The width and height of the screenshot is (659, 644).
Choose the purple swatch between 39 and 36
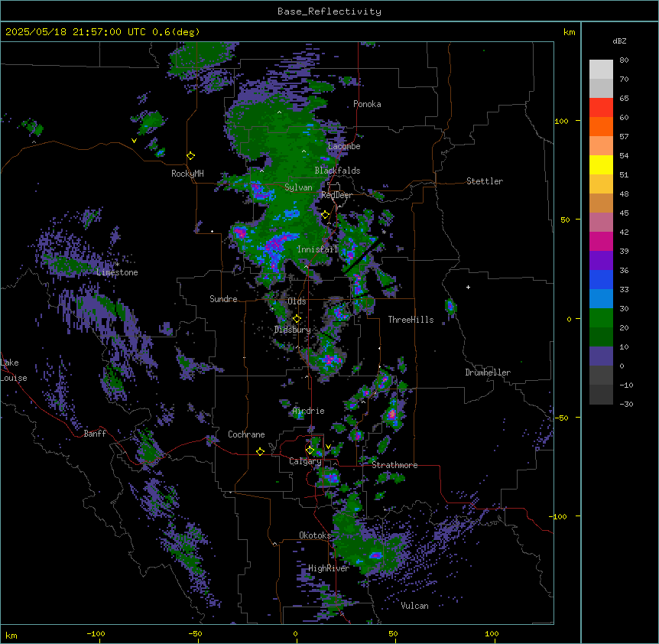click(601, 260)
